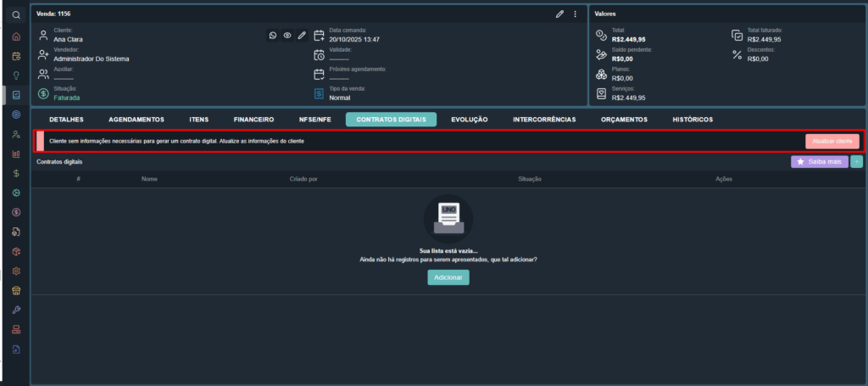Open WhatsApp chat with the client
The width and height of the screenshot is (868, 386).
point(273,36)
